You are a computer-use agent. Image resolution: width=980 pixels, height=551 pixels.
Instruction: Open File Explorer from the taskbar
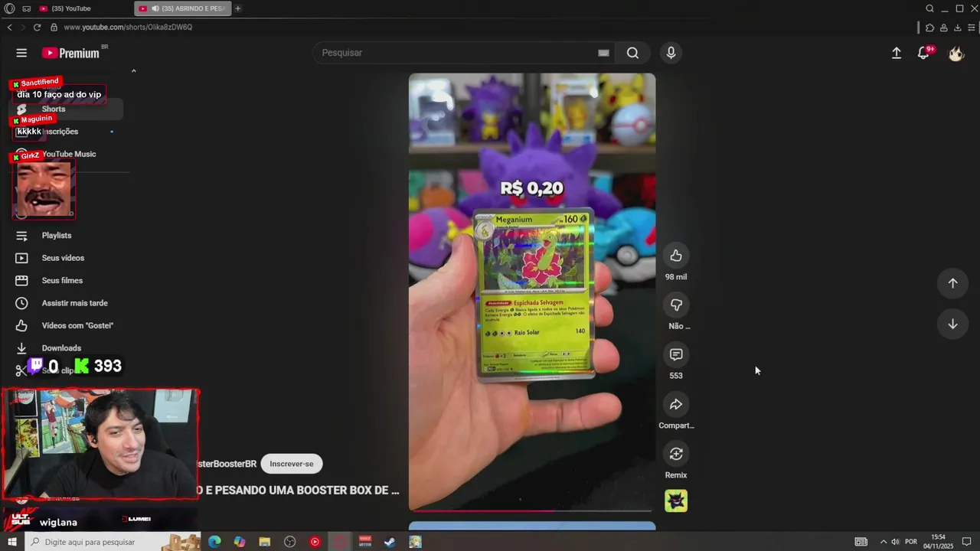point(264,542)
